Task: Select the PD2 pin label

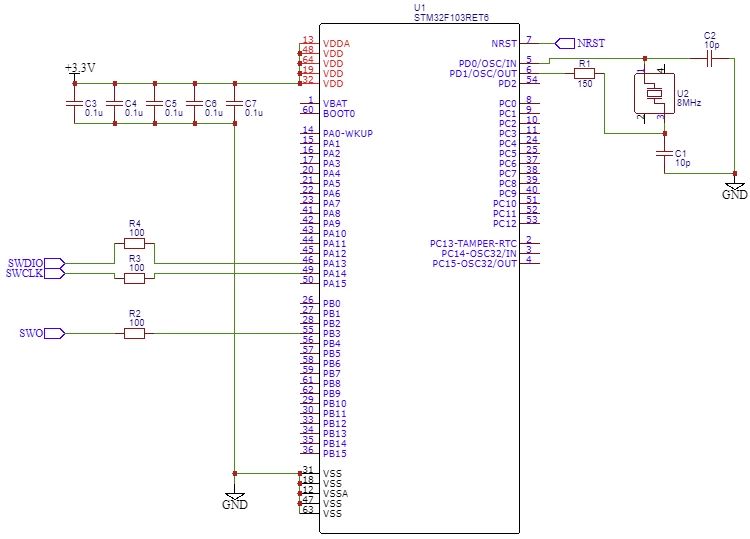Action: [x=507, y=84]
